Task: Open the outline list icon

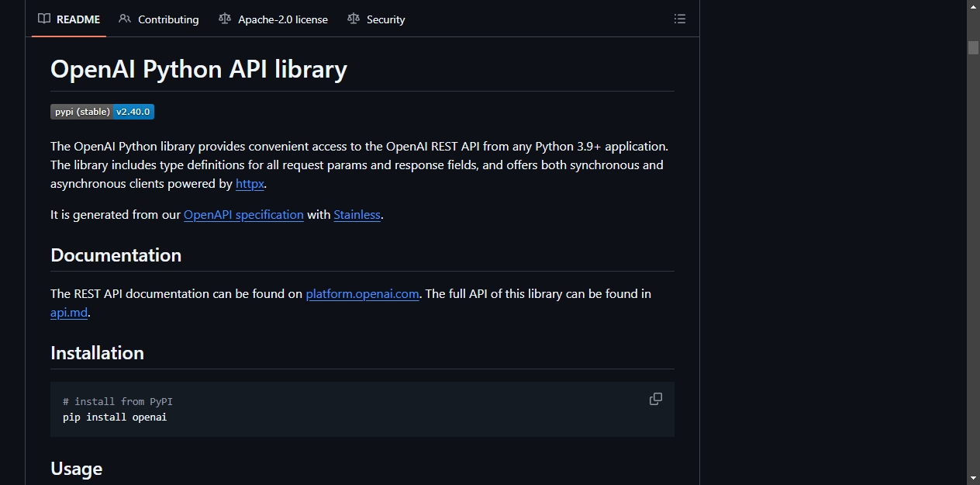Action: (x=680, y=19)
